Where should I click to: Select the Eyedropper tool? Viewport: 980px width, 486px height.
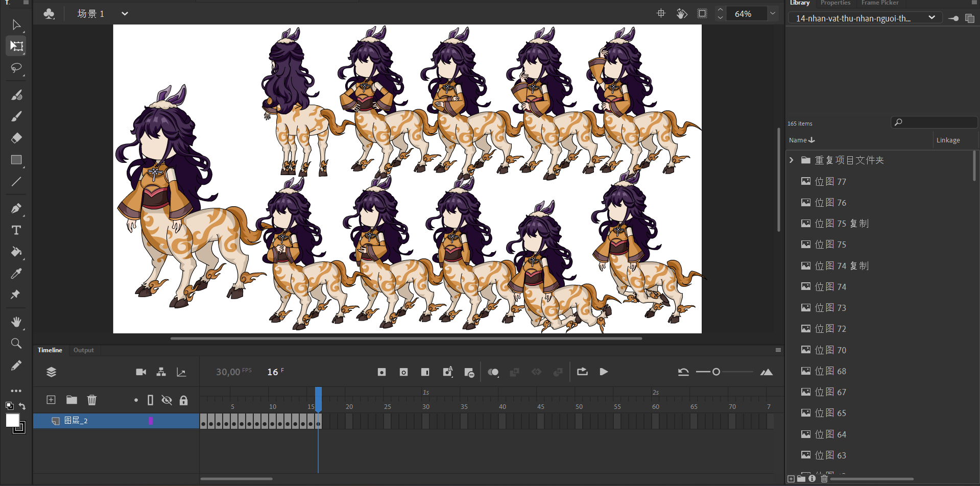(x=16, y=274)
